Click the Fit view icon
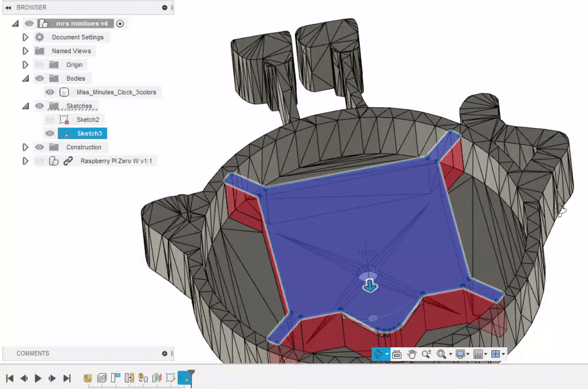588x389 pixels. [441, 354]
